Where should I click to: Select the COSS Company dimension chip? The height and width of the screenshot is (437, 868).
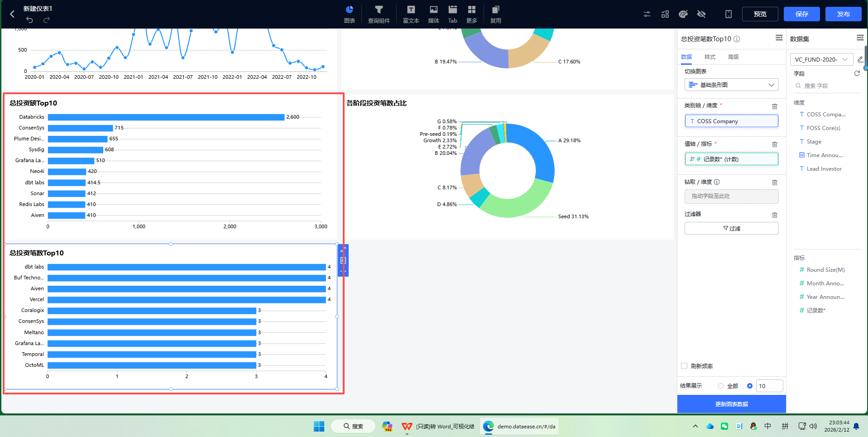(x=732, y=121)
